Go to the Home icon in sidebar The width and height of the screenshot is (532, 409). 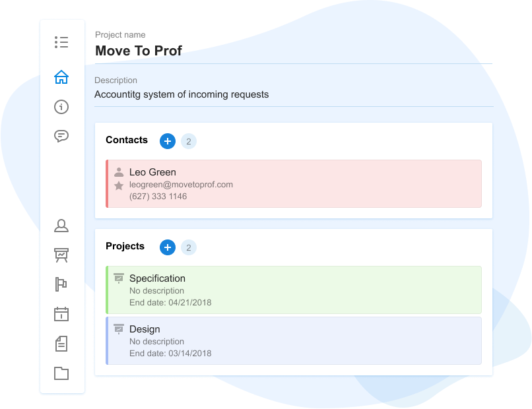[x=61, y=77]
